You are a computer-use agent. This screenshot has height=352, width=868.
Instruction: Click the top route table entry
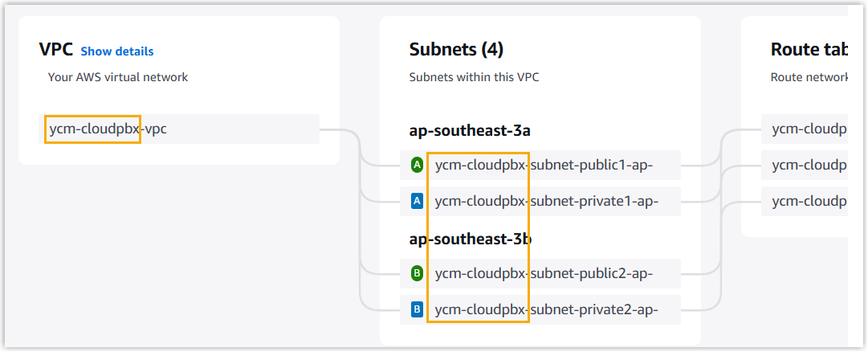click(808, 129)
